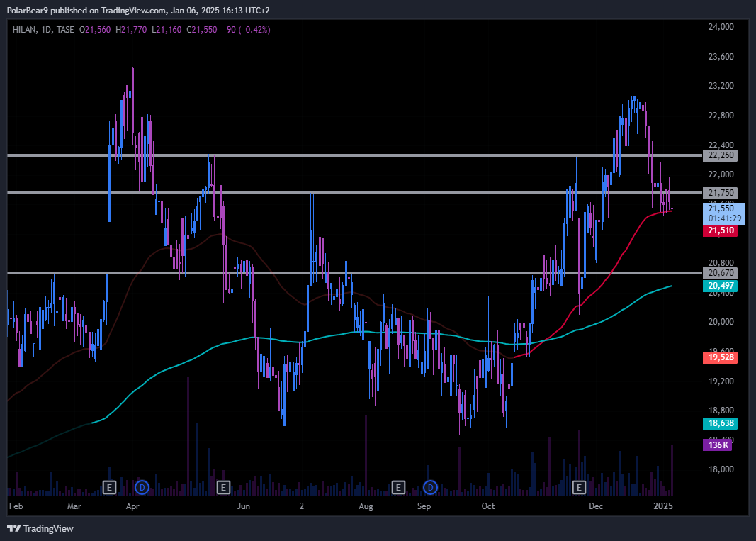Click the 1D interval in chart header
Image resolution: width=756 pixels, height=541 pixels.
(46, 30)
